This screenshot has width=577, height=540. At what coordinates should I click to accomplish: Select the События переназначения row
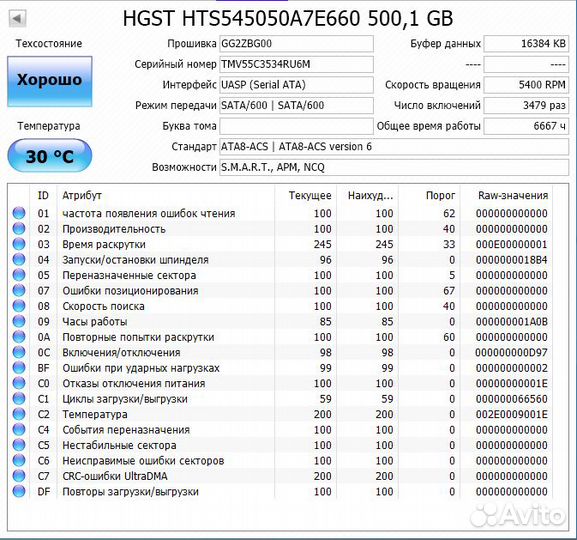click(x=280, y=430)
